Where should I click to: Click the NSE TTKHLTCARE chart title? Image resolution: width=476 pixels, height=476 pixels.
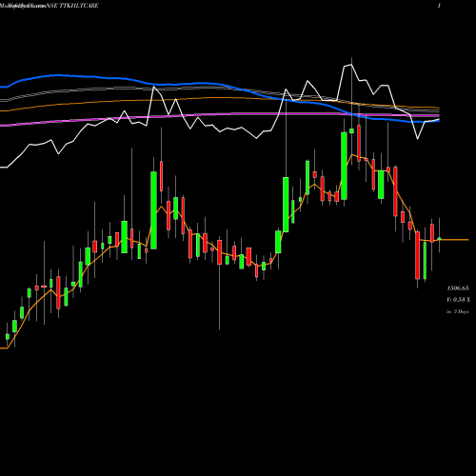coord(72,6)
